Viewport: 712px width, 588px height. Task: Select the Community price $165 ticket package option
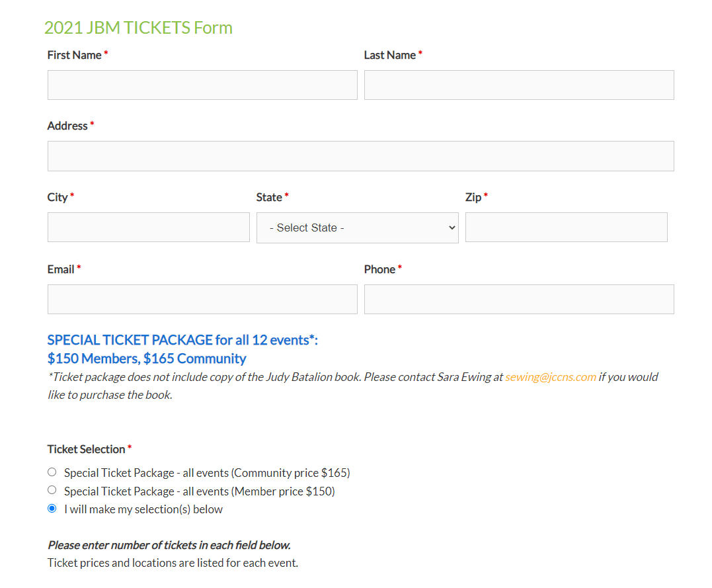click(52, 472)
